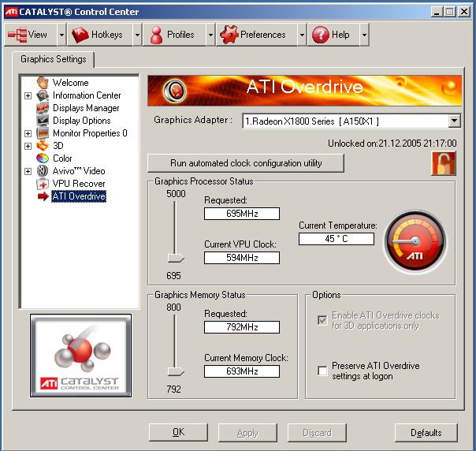
Task: Click the Catalyst Control Center logo image
Action: coord(80,356)
